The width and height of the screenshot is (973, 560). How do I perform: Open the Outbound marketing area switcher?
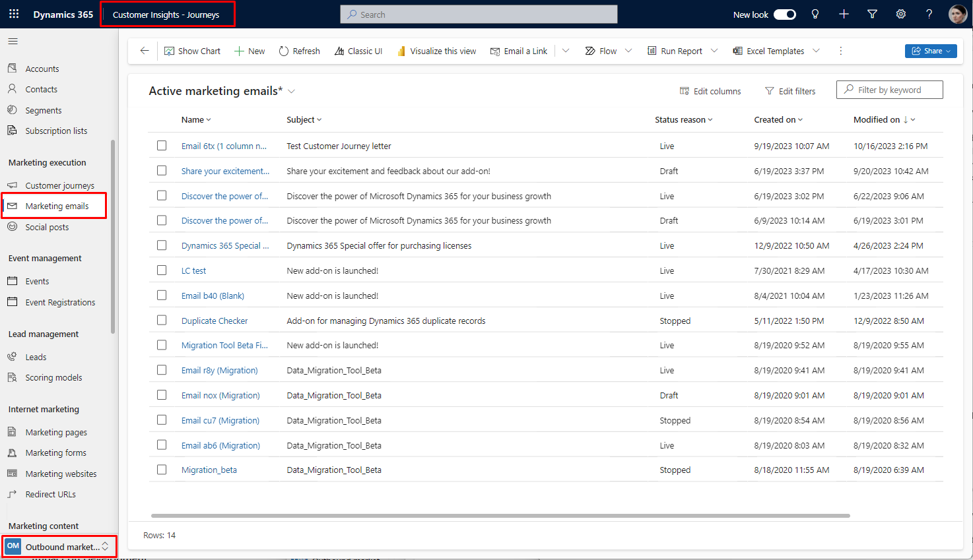59,546
